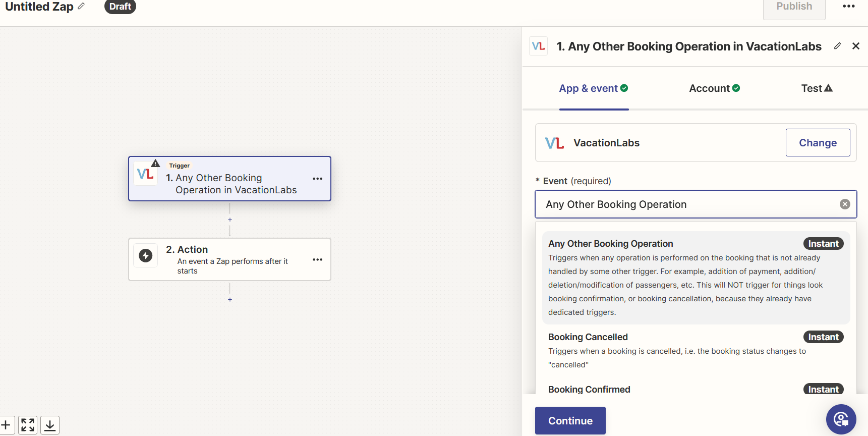Click Instant badge on Booking Confirmed

click(823, 389)
